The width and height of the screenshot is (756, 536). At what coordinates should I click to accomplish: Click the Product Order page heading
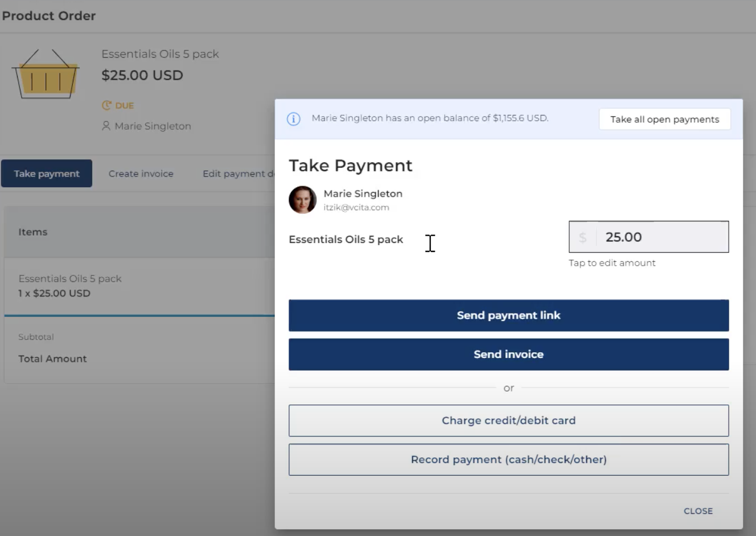pos(49,16)
